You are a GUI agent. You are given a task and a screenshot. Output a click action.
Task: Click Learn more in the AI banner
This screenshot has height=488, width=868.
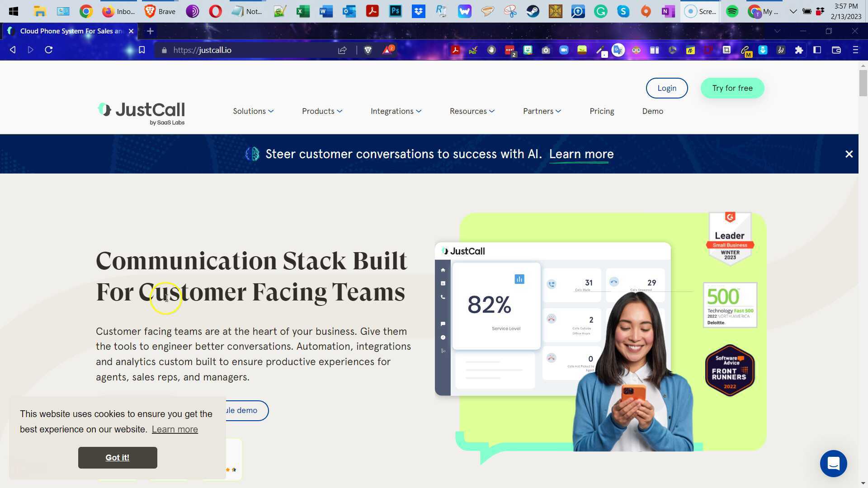click(581, 154)
